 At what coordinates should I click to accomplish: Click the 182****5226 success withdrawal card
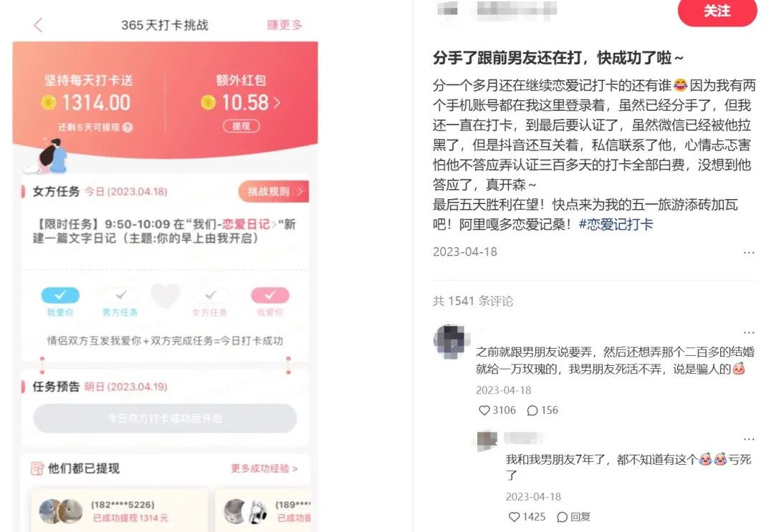[119, 511]
